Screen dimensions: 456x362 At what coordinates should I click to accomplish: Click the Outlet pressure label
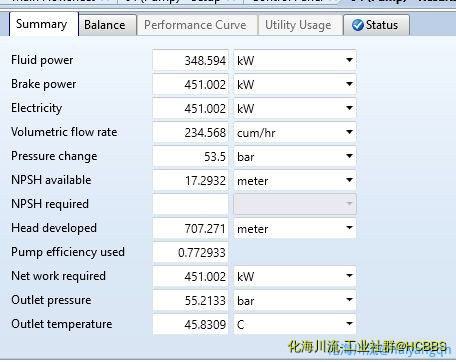coord(51,300)
